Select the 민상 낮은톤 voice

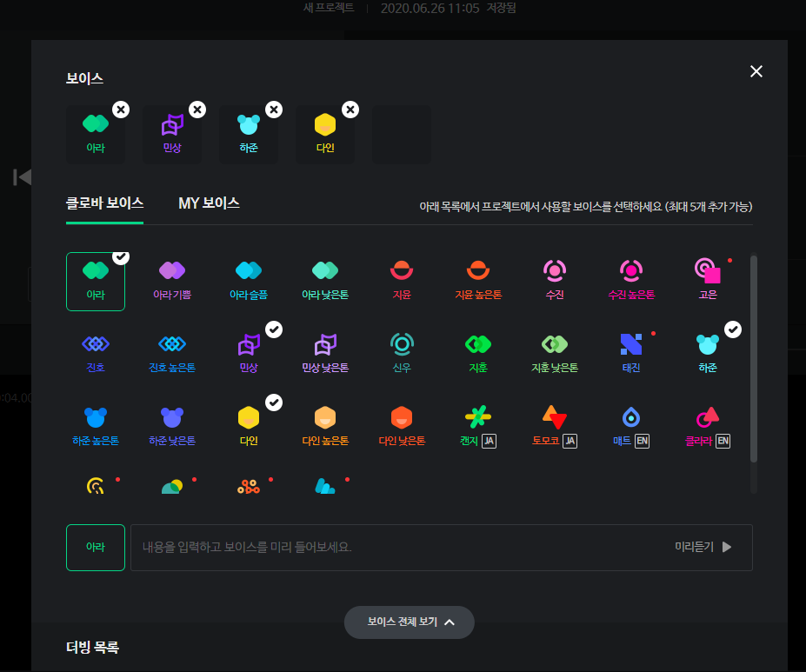[325, 354]
